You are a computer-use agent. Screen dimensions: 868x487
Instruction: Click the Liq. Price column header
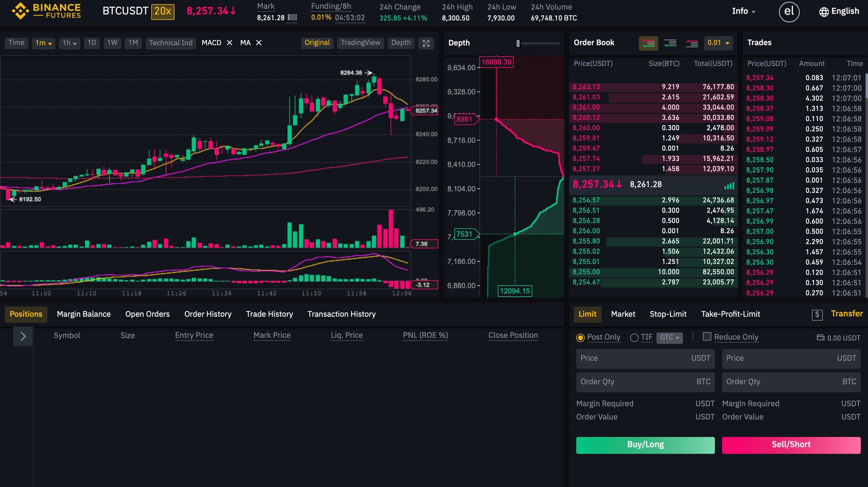click(347, 335)
